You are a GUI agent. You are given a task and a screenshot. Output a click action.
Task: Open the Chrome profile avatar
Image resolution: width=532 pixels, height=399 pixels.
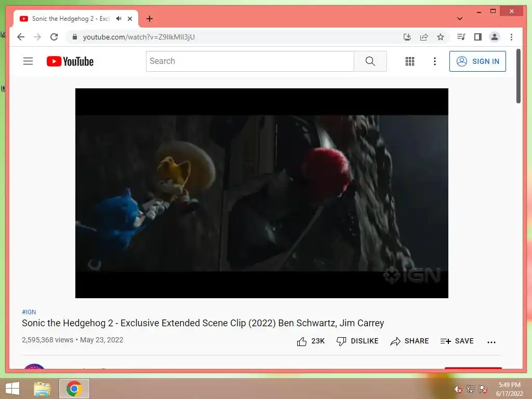(x=495, y=37)
